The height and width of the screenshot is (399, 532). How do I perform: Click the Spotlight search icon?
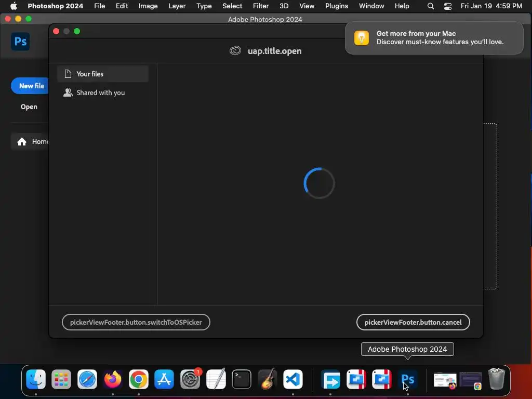pos(431,6)
